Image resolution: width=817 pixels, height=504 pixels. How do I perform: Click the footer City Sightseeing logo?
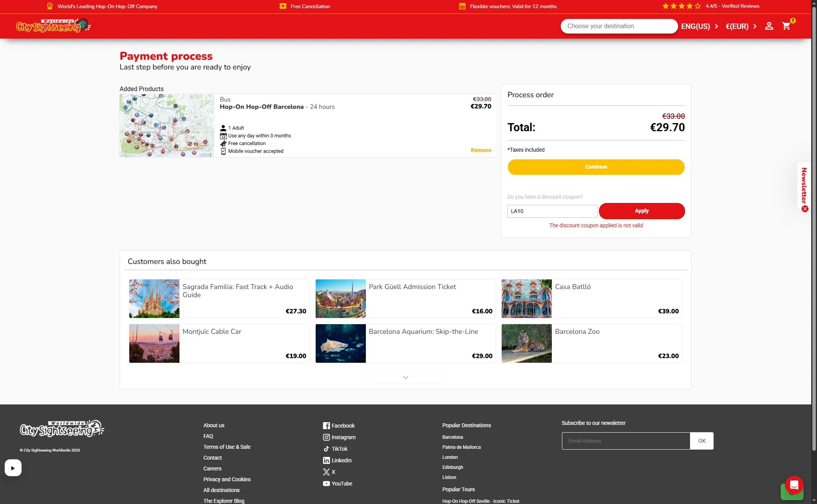coord(62,428)
